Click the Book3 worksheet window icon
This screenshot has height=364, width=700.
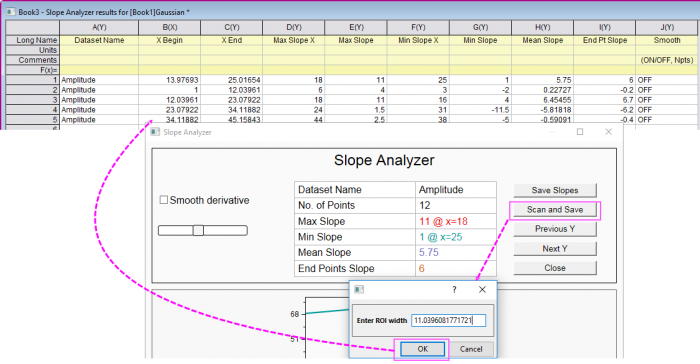pyautogui.click(x=11, y=12)
